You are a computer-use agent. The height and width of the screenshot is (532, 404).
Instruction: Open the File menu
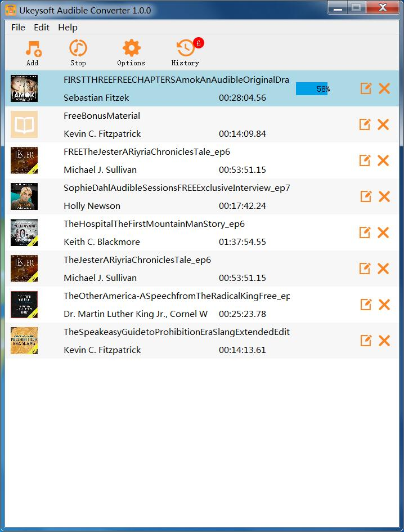[18, 27]
